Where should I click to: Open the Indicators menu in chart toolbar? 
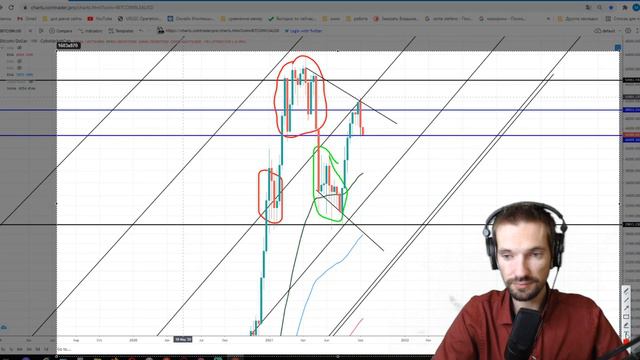click(90, 31)
